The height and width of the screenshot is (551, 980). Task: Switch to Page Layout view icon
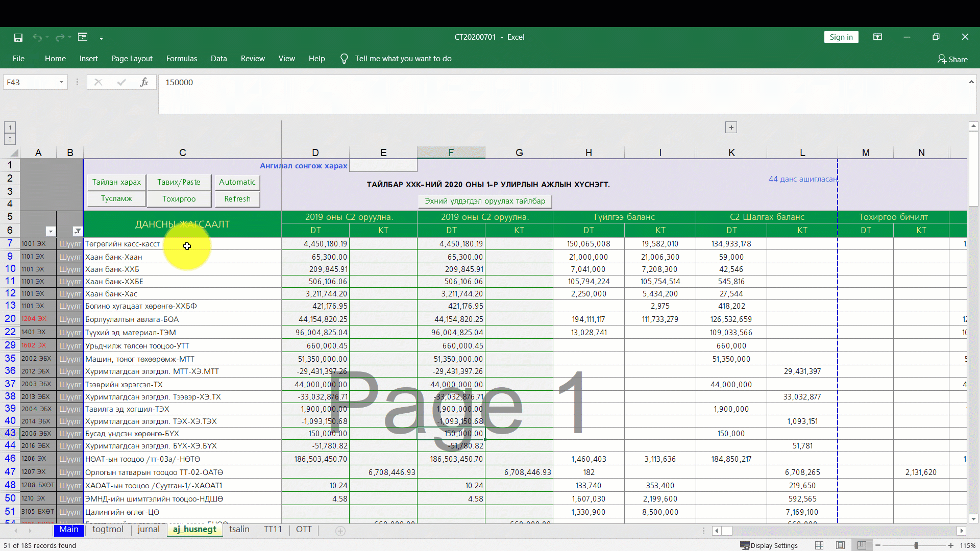pyautogui.click(x=840, y=545)
